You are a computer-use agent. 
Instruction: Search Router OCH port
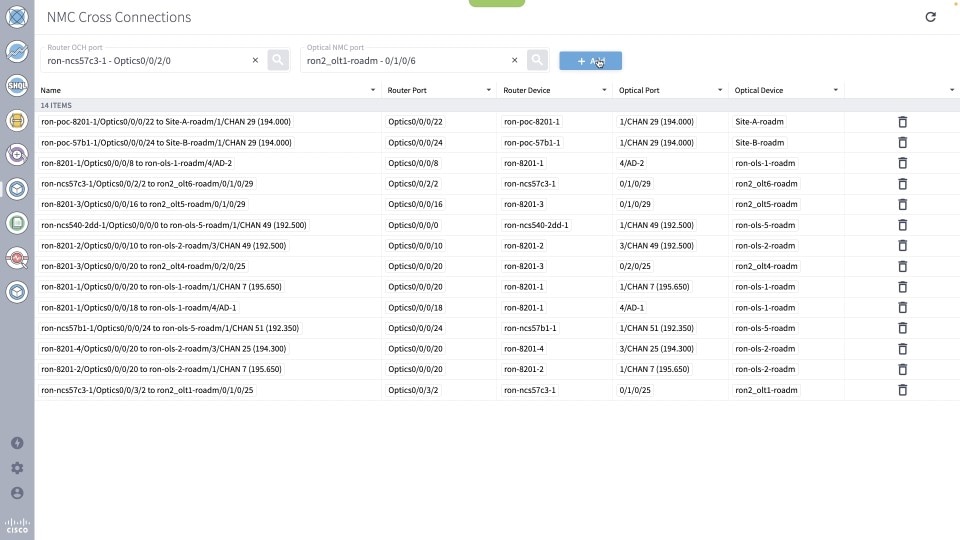click(x=278, y=60)
